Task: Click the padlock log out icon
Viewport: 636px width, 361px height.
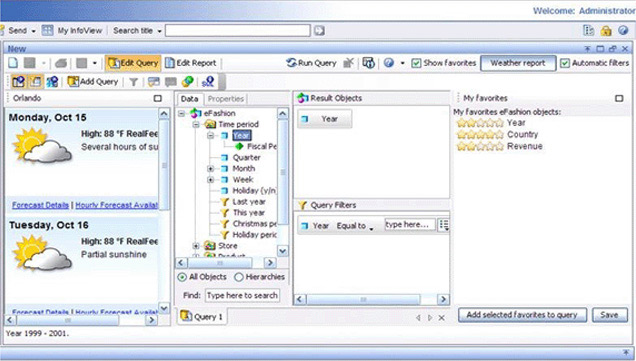Action: [x=606, y=30]
